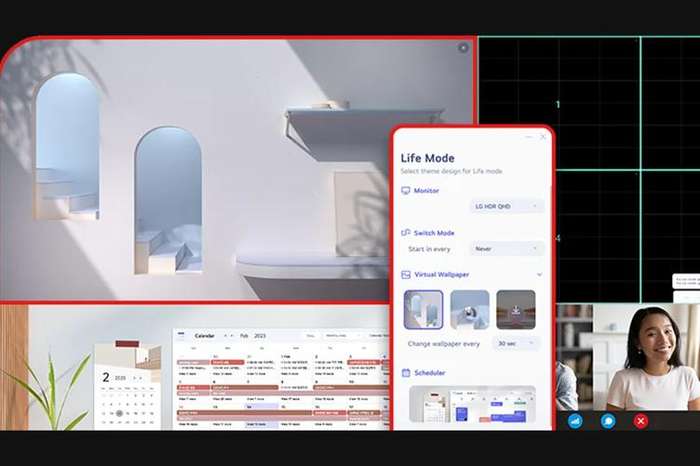End the video call with red X

click(x=641, y=421)
